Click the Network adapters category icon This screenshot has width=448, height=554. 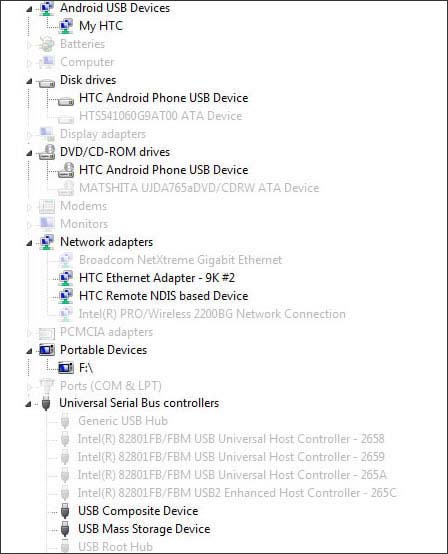[47, 242]
